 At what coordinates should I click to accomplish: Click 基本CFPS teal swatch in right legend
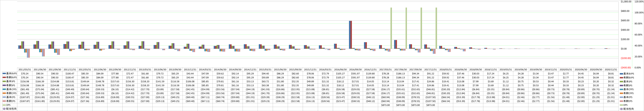point(621,89)
